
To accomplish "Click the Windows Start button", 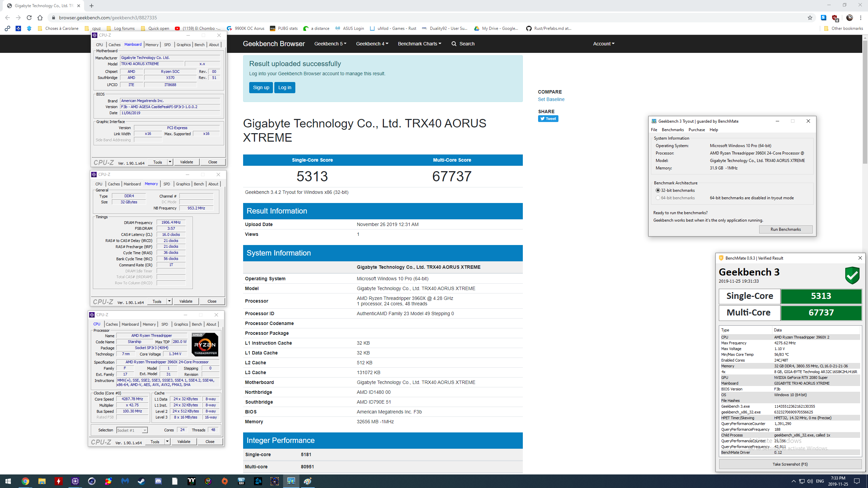I will pyautogui.click(x=8, y=481).
